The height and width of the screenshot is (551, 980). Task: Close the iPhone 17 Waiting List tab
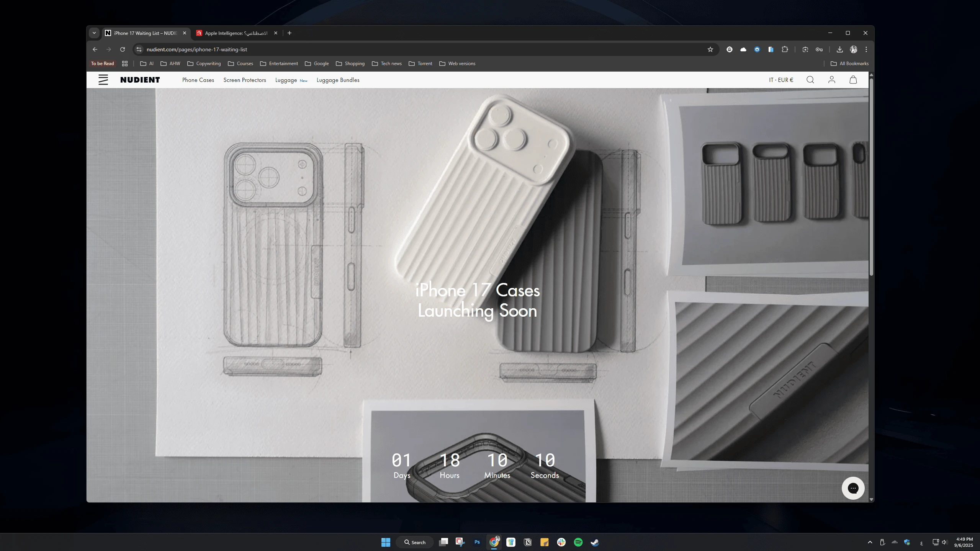pos(185,33)
